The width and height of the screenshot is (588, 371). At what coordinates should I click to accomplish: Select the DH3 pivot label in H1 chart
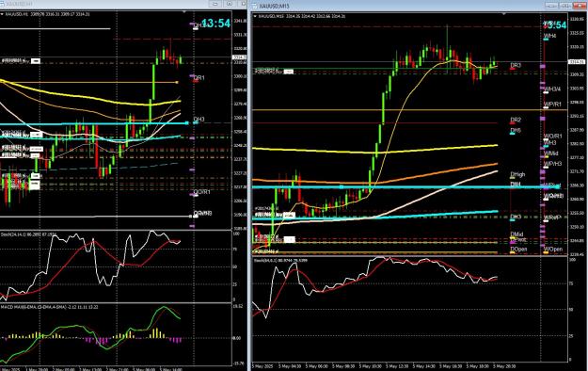pyautogui.click(x=199, y=120)
